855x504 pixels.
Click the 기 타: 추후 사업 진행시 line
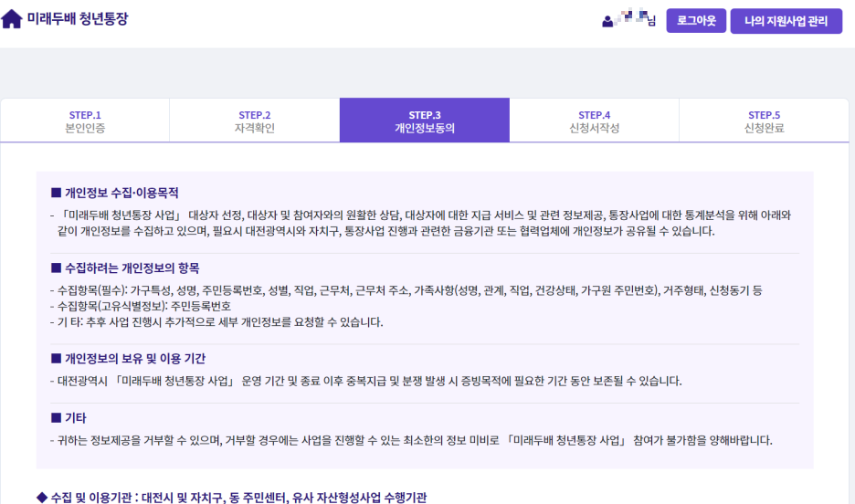pyautogui.click(x=216, y=322)
